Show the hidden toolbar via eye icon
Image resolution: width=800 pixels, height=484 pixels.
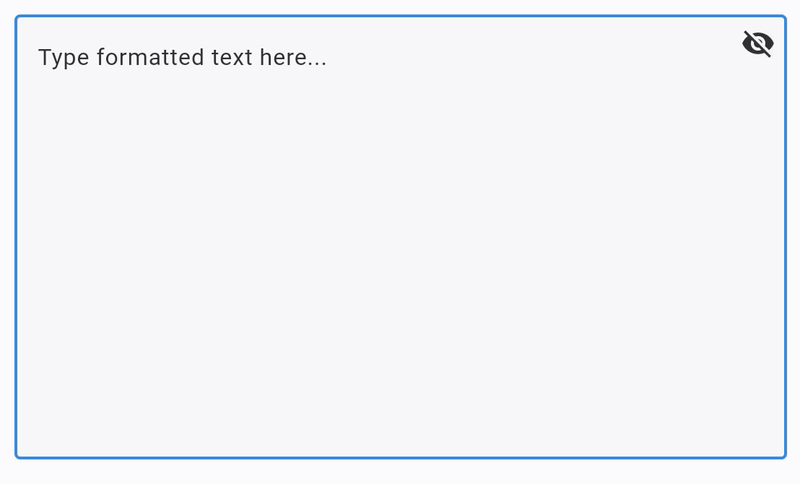[x=758, y=44]
